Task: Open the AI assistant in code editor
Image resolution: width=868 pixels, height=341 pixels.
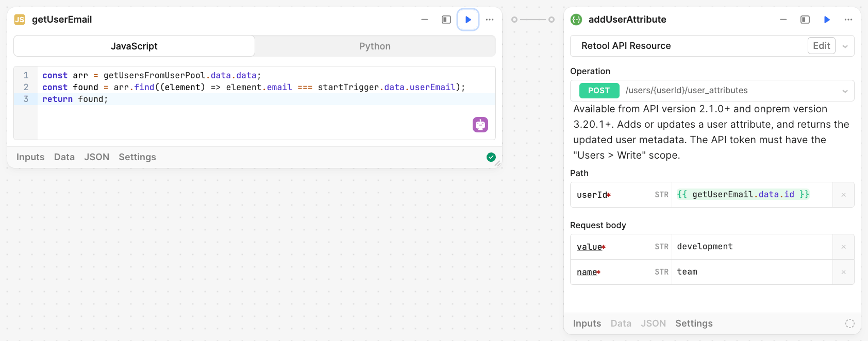Action: (x=480, y=125)
